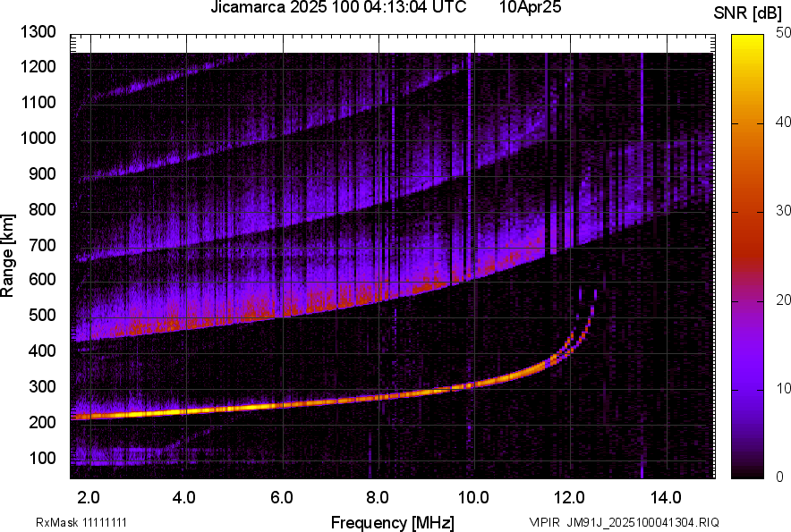Image resolution: width=791 pixels, height=532 pixels.
Task: Click the frequency tick label '8.0'
Action: tap(378, 498)
